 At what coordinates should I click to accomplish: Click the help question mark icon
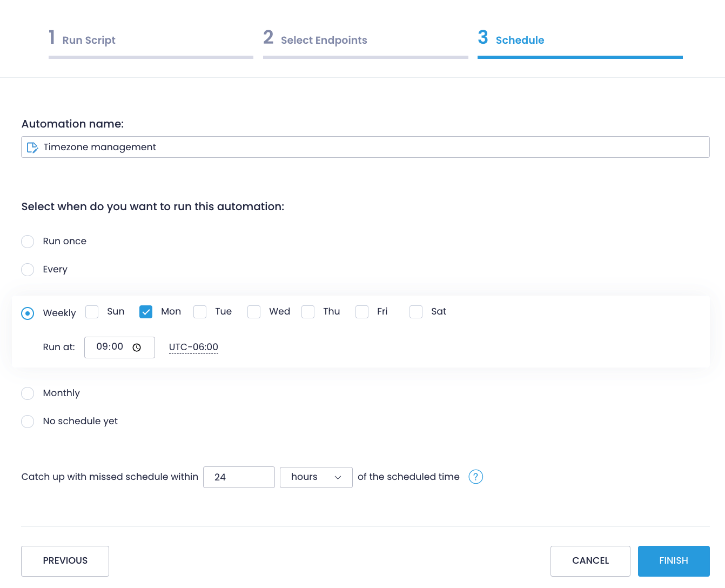point(476,477)
